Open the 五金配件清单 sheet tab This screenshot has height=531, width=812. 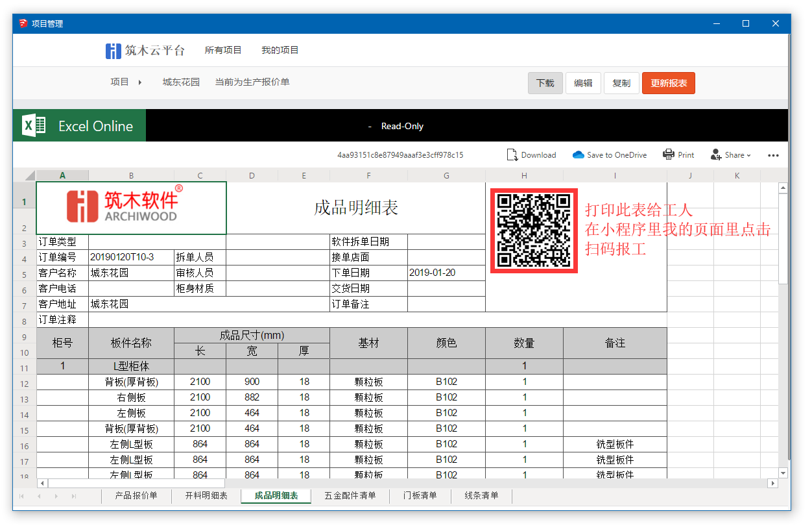350,496
